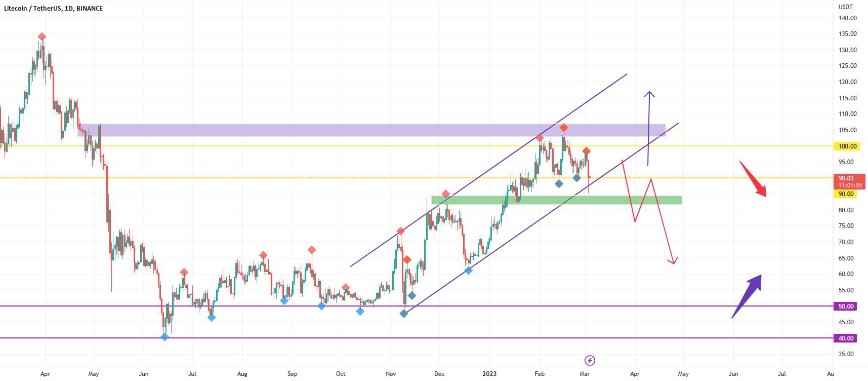868x381 pixels.
Task: Select the red zigzag projected price path
Action: [x=649, y=212]
